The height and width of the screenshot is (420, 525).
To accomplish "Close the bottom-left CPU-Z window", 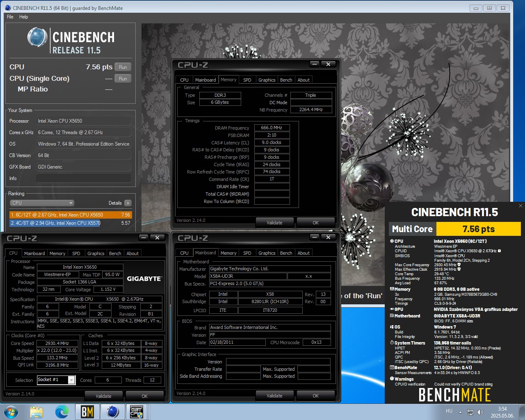I will coord(157,237).
